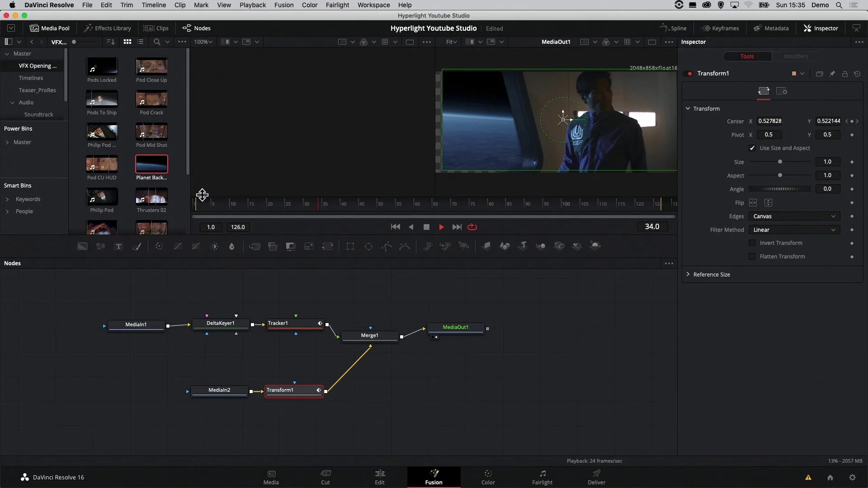Enable Flatten Transform checkbox
This screenshot has height=488, width=868.
[752, 257]
